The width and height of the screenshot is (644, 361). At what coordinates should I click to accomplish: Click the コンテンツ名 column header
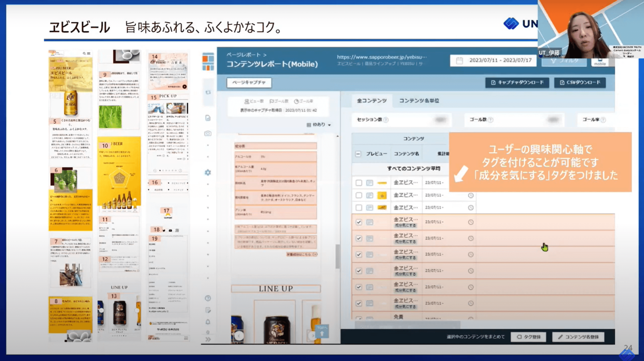click(x=406, y=154)
